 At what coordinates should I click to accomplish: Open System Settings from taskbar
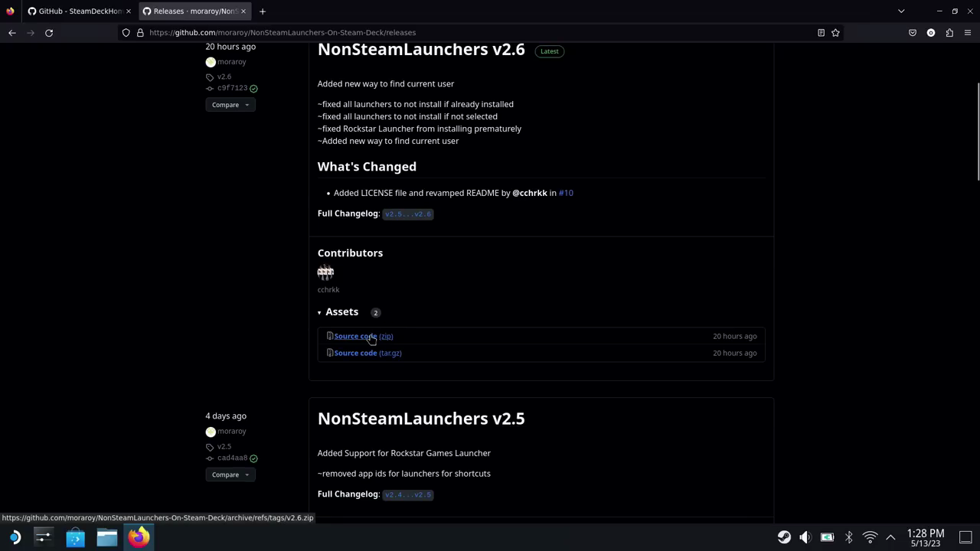[43, 537]
